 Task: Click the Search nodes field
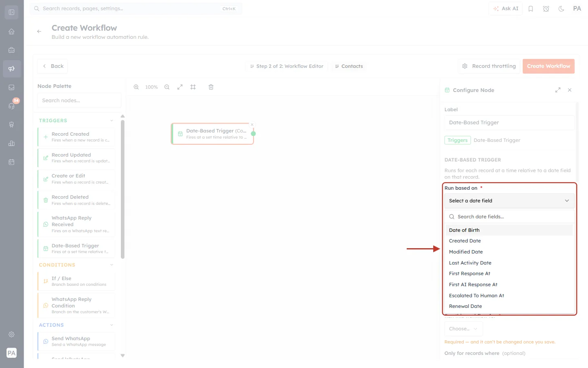(79, 101)
